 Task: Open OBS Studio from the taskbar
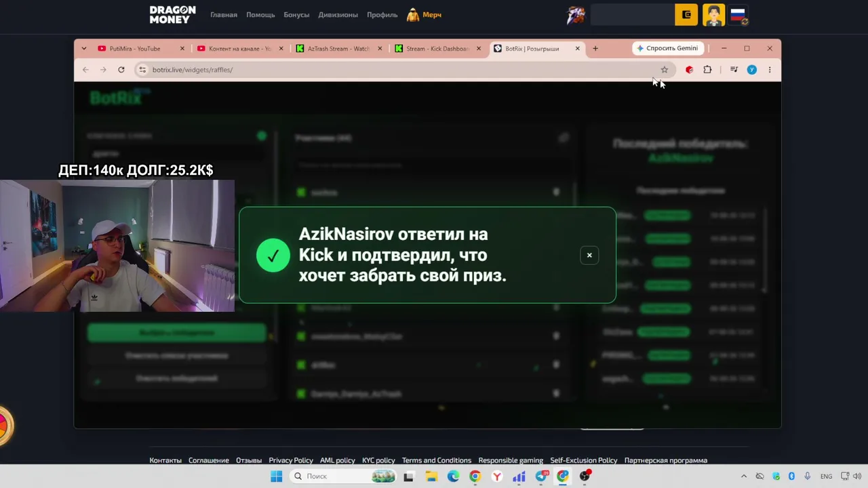585,476
